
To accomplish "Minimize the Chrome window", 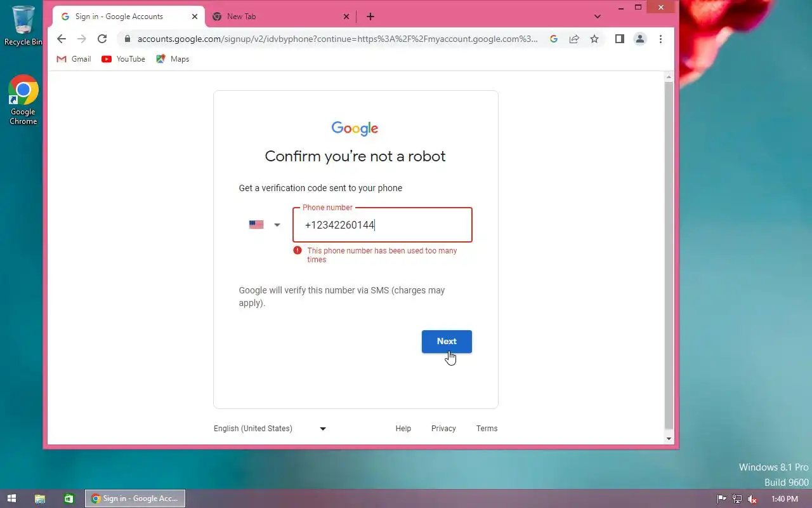I will tap(620, 8).
